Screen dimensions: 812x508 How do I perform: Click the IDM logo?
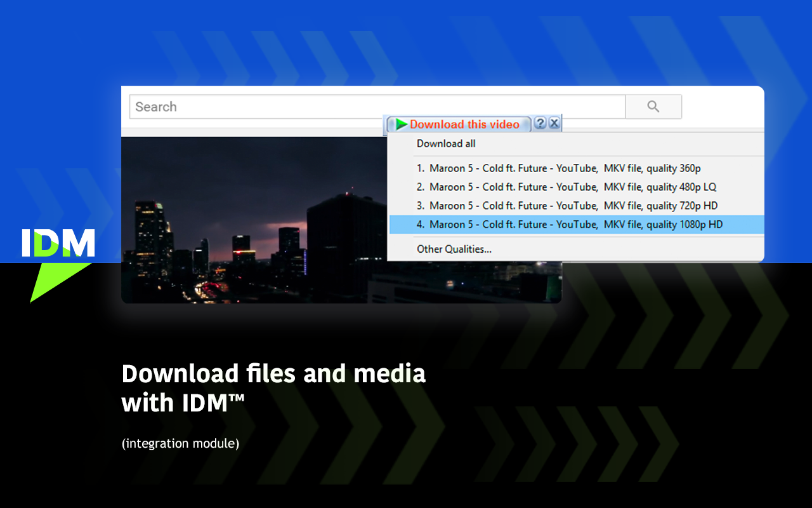coord(58,265)
